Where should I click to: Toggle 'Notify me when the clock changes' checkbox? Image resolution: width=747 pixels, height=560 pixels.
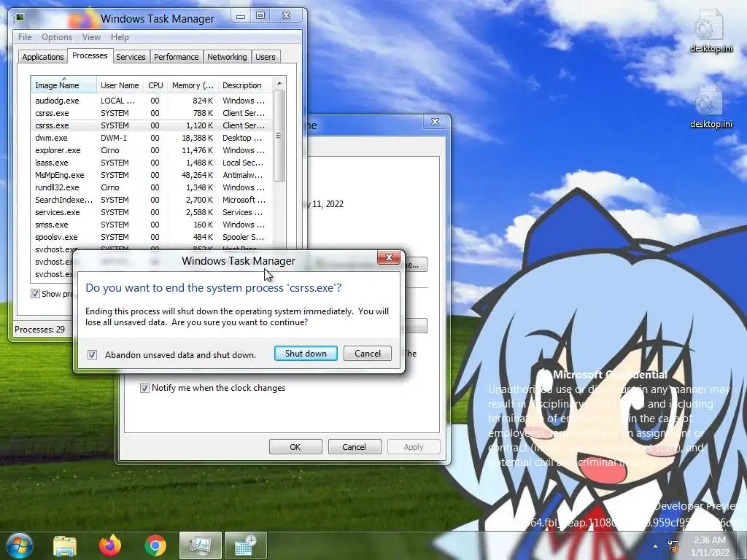(144, 388)
